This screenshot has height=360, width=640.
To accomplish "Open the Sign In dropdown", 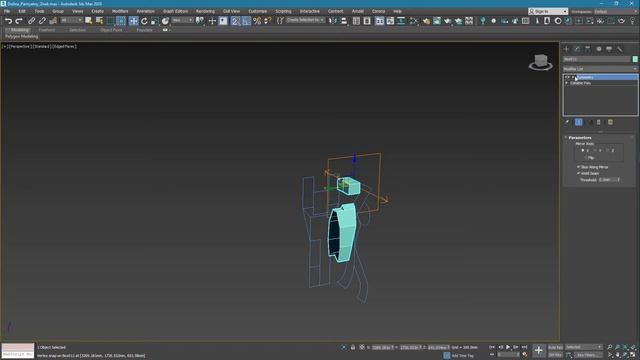I will pos(548,11).
